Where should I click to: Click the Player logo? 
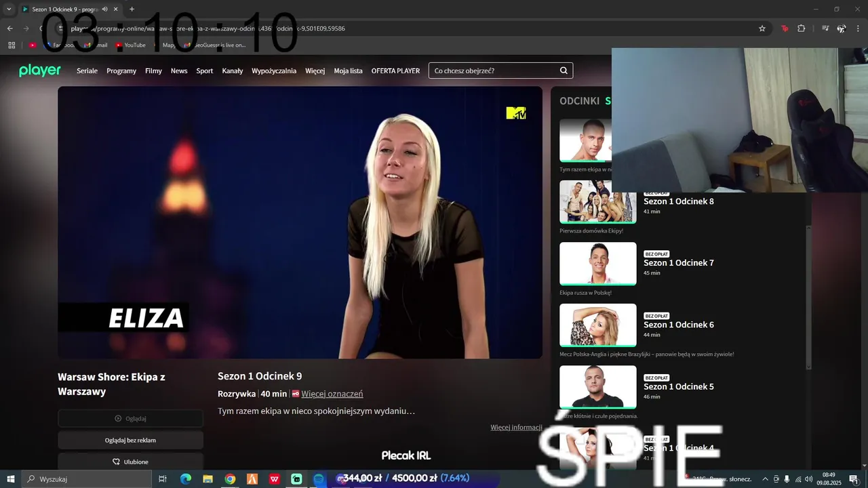point(40,70)
